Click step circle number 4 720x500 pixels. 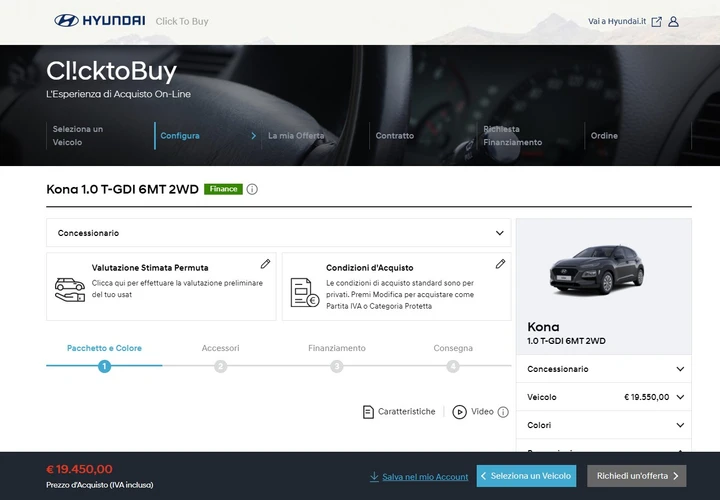[x=453, y=366]
